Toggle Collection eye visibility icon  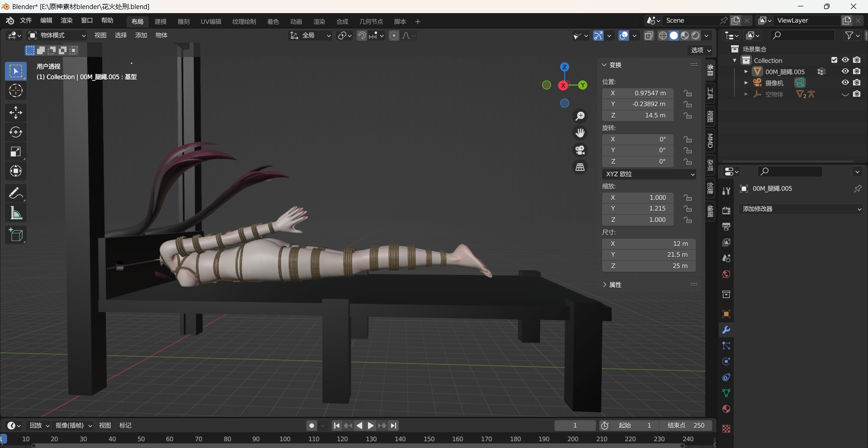coord(845,60)
